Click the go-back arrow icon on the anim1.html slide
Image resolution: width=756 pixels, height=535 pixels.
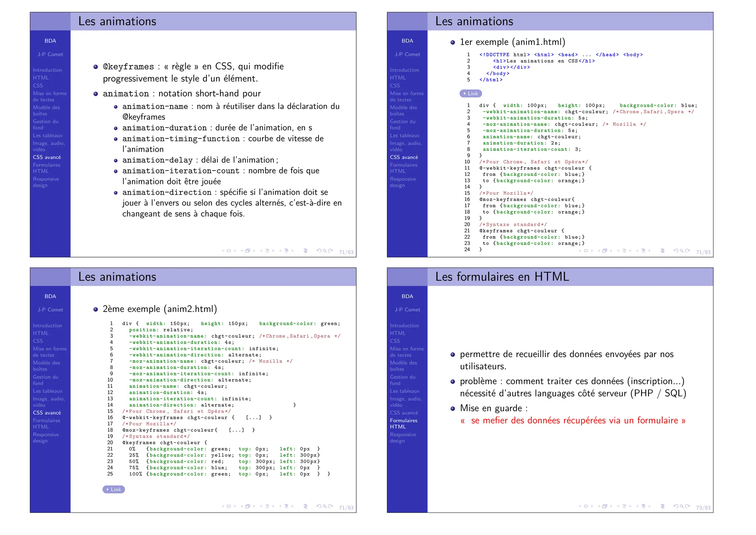click(675, 251)
